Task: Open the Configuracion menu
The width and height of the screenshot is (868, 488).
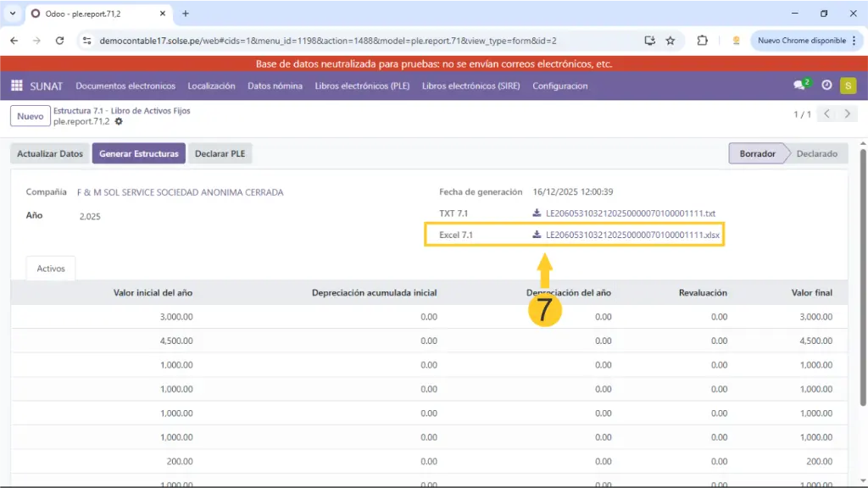Action: (x=559, y=86)
